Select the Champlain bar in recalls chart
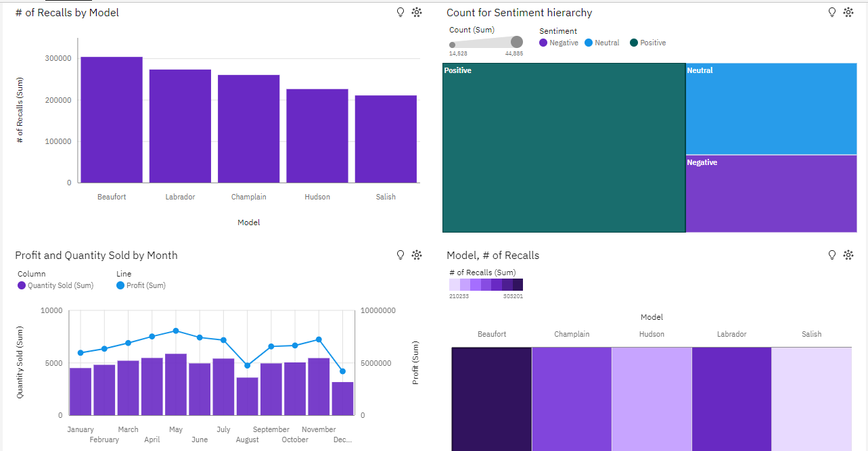Image resolution: width=868 pixels, height=451 pixels. point(248,128)
